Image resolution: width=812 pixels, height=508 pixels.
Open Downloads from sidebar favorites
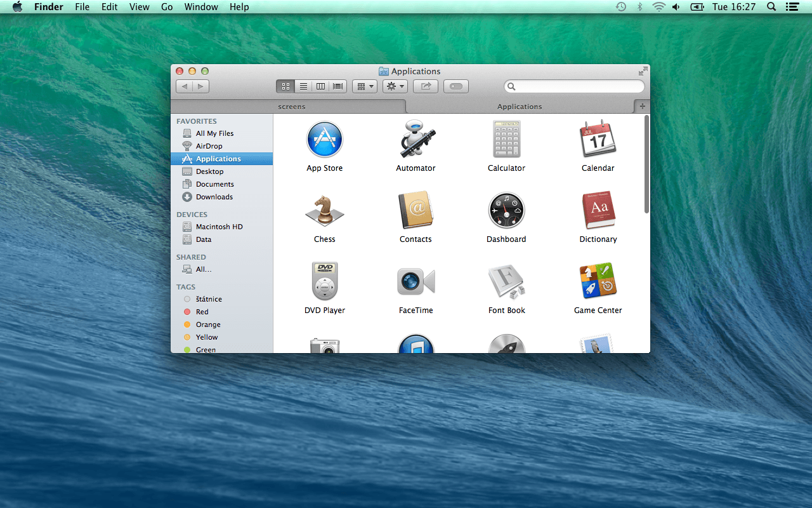[221, 197]
